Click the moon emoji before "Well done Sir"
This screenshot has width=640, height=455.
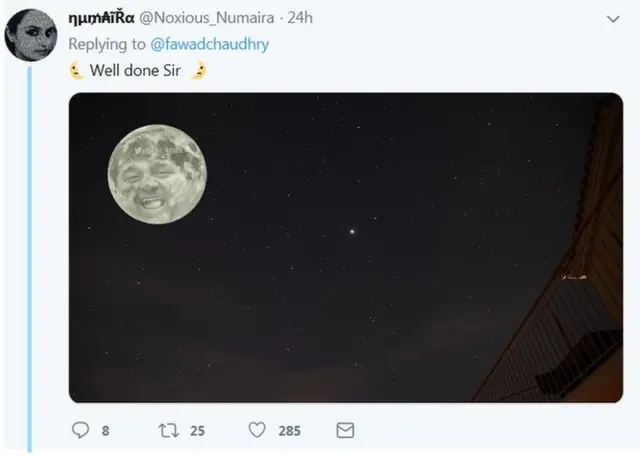[x=76, y=70]
